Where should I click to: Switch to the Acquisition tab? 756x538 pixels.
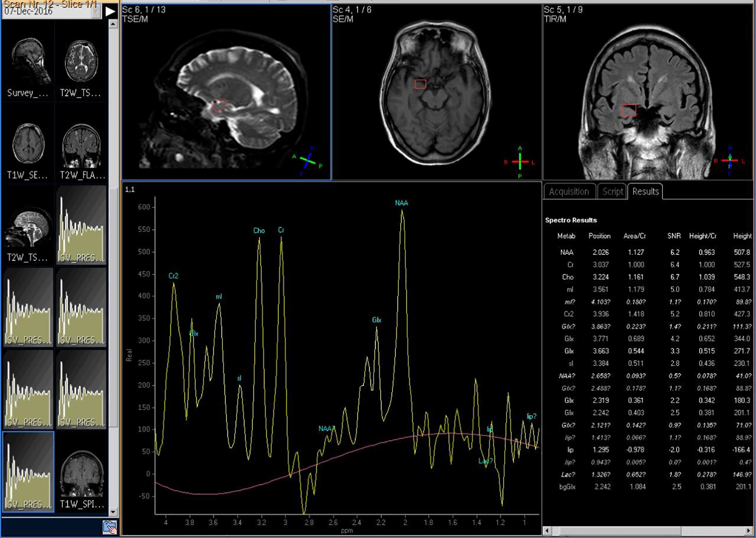click(569, 191)
